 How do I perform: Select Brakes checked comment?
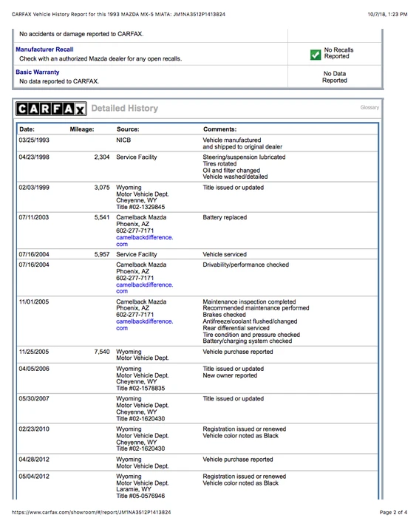click(224, 315)
